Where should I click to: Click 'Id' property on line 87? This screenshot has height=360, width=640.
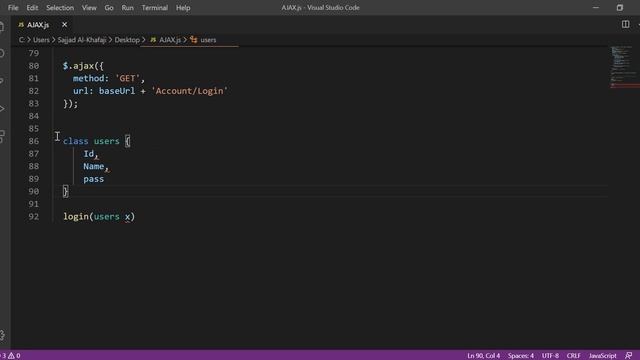(89, 154)
